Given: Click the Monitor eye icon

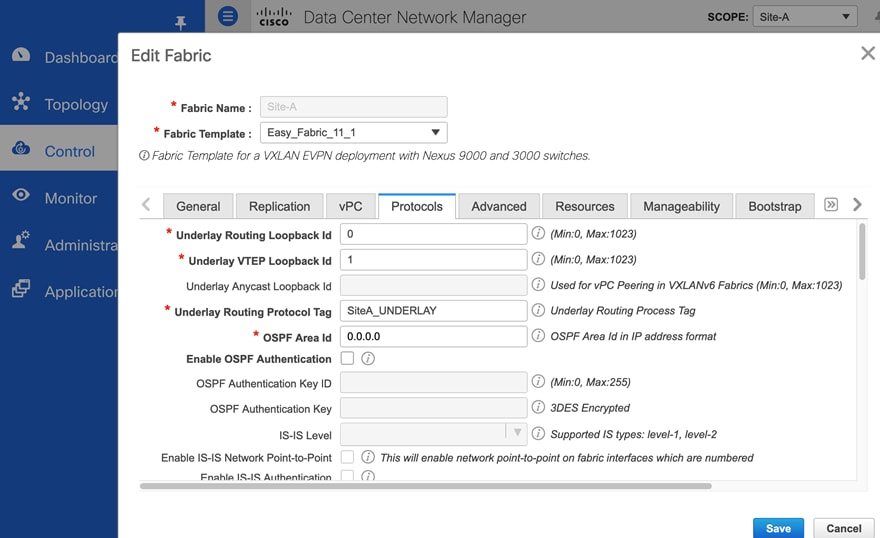Looking at the screenshot, I should [x=21, y=196].
